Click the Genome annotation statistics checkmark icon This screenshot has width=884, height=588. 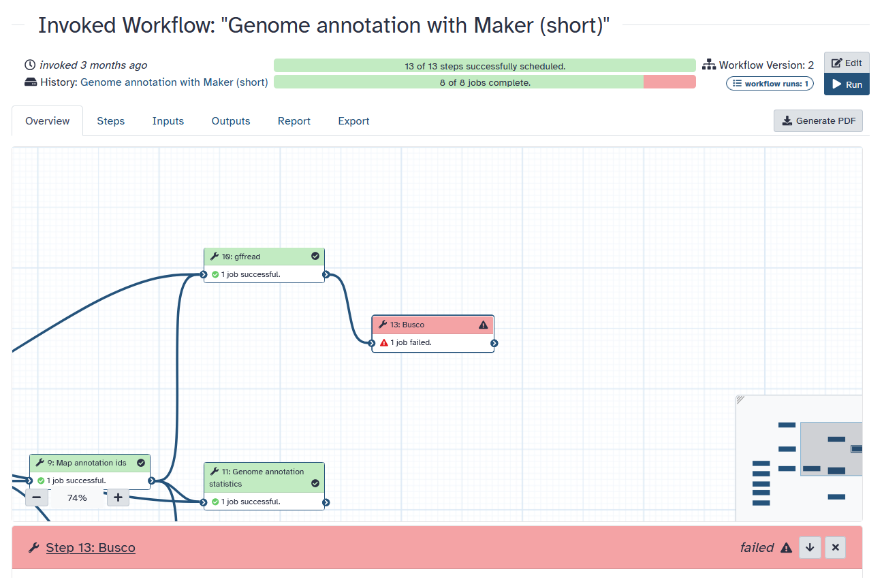315,484
